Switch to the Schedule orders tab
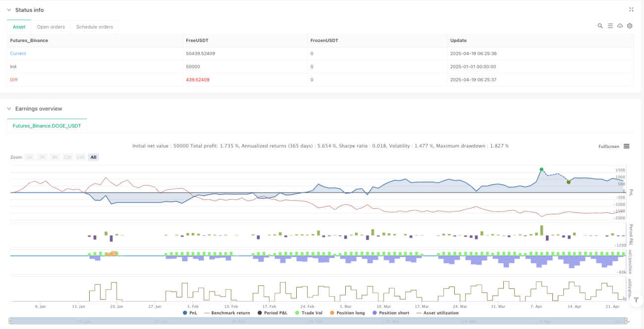The image size is (644, 329). [x=95, y=27]
